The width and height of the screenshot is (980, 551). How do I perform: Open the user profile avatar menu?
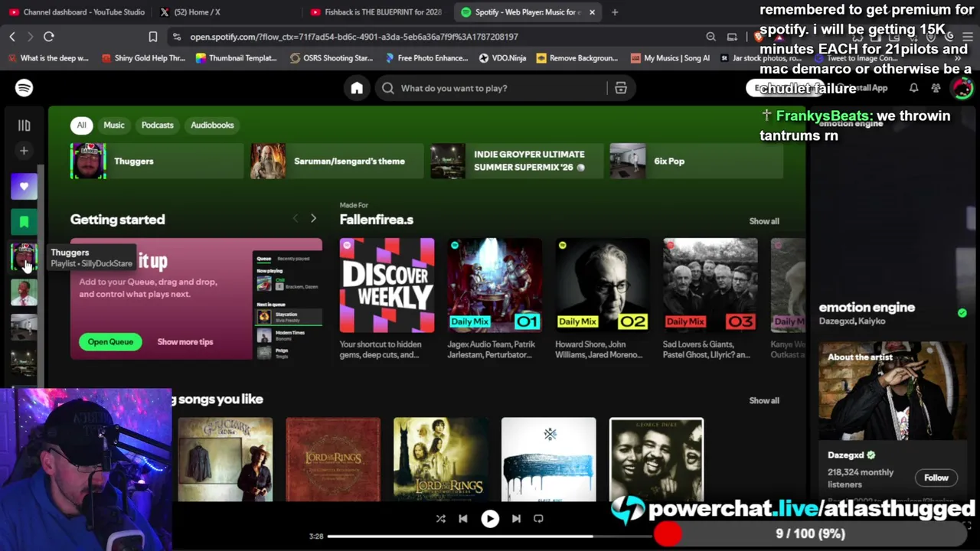tap(962, 88)
